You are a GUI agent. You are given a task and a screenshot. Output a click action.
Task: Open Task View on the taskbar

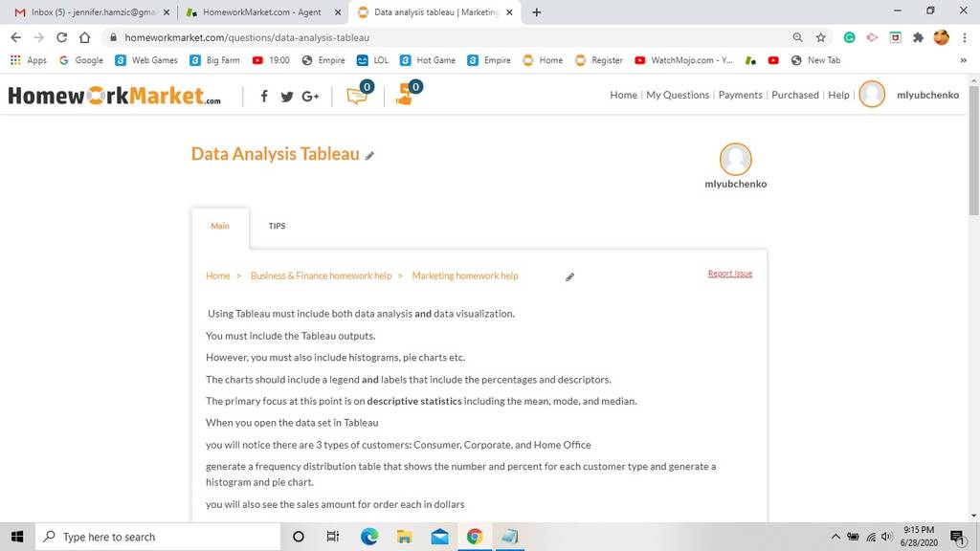pos(332,537)
